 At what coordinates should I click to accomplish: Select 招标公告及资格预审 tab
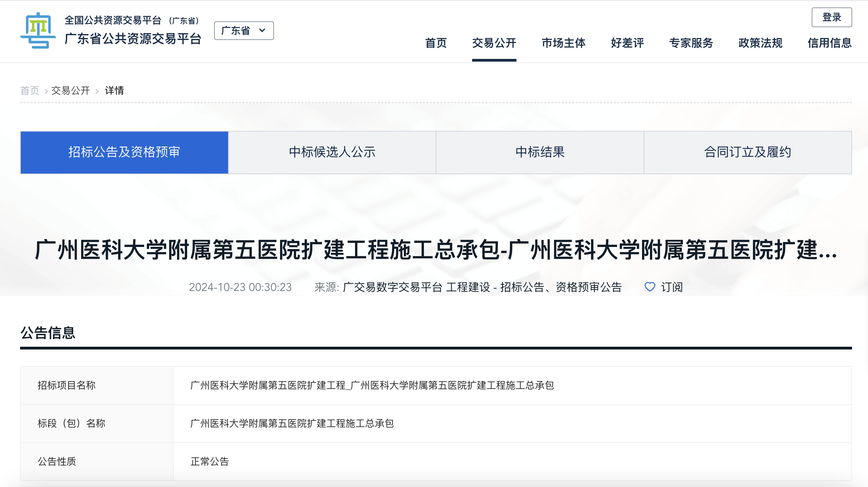point(124,152)
